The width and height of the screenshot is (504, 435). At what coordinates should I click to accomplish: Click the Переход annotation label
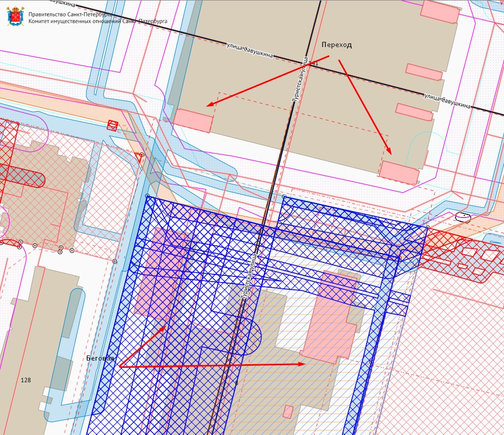(x=336, y=45)
